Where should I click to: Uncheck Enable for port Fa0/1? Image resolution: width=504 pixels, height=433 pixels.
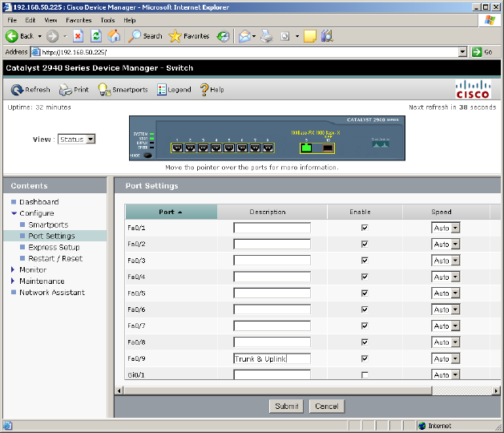[x=365, y=228]
